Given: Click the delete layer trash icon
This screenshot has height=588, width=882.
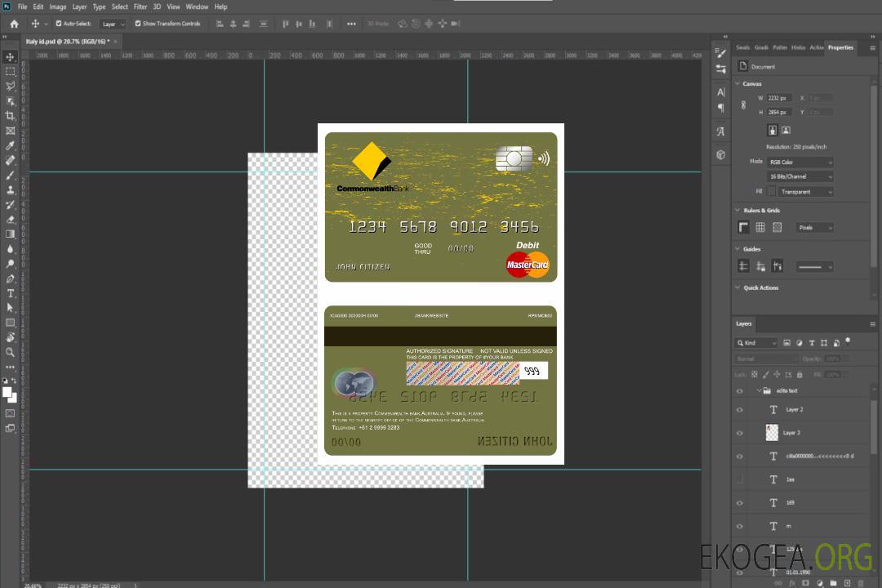Looking at the screenshot, I should pyautogui.click(x=860, y=583).
